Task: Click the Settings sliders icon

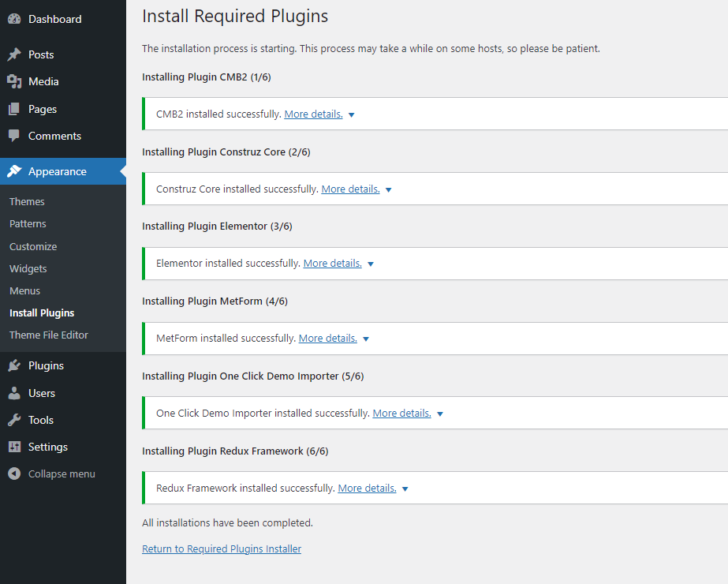Action: pos(14,447)
